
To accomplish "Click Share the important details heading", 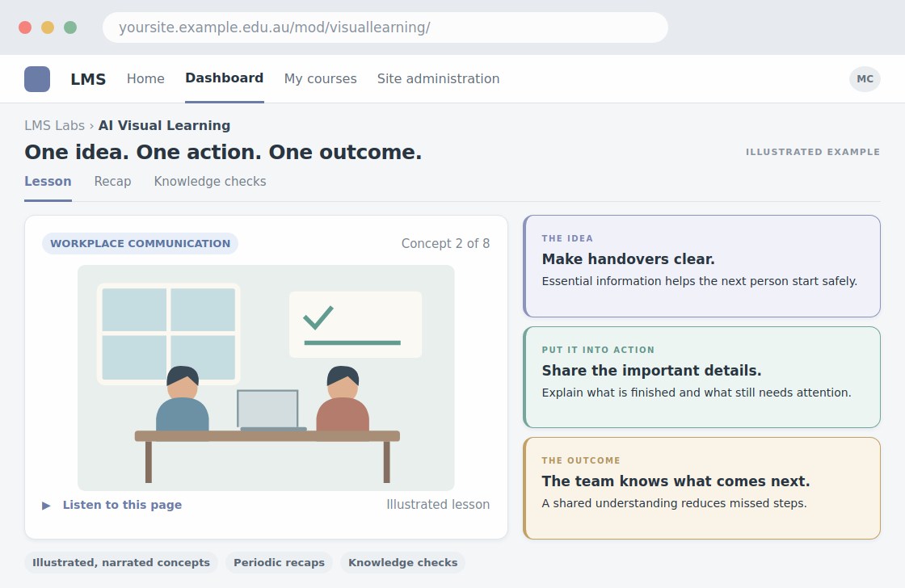I will coord(651,371).
